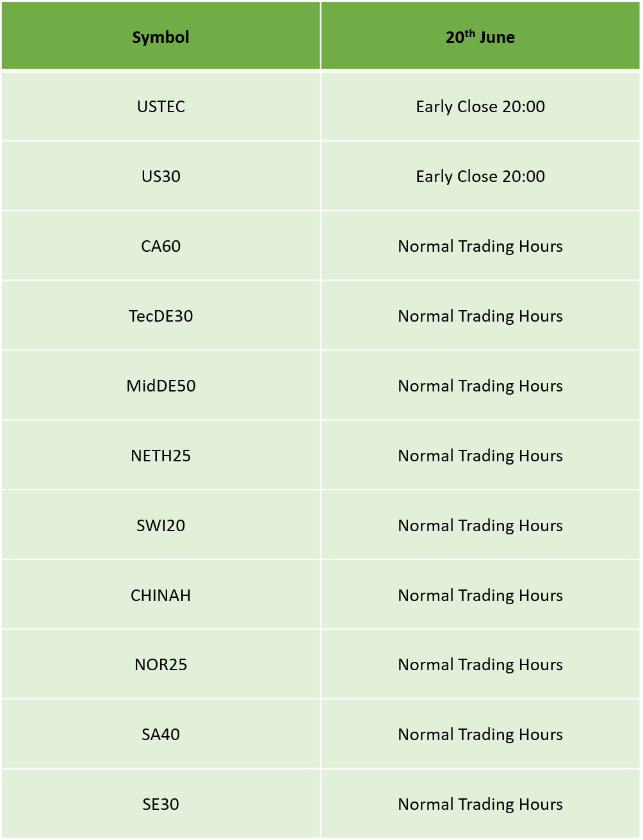This screenshot has width=643, height=840.
Task: Click the CA60 symbol cell
Action: (161, 246)
